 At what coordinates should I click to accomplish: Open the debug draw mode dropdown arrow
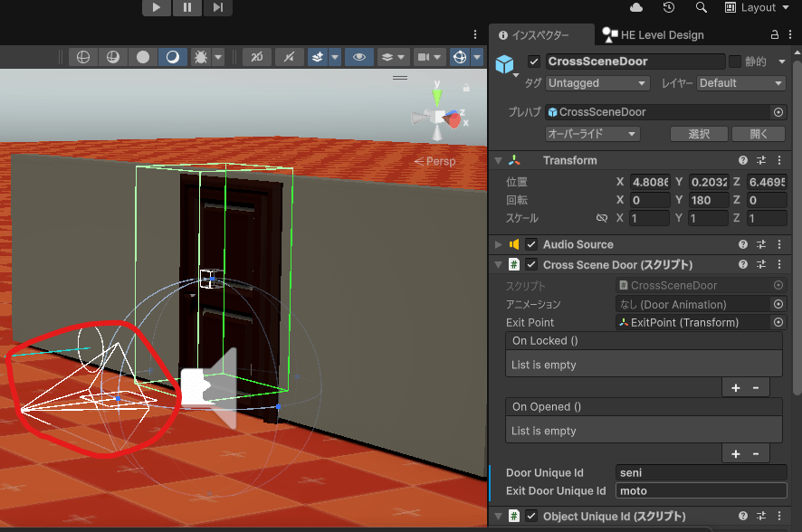(218, 57)
